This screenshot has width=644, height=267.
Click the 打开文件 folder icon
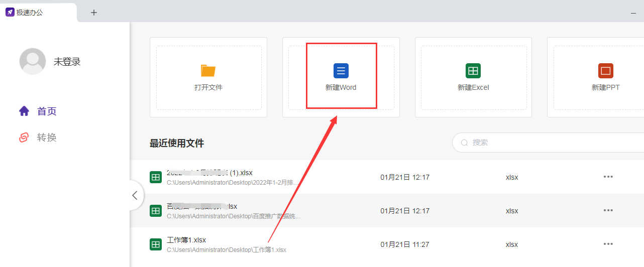pos(208,70)
